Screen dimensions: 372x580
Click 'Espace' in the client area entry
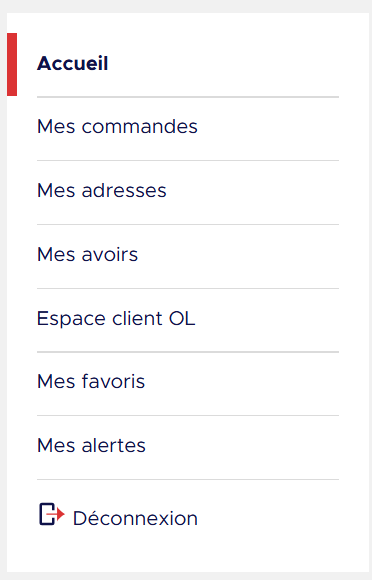pos(71,319)
